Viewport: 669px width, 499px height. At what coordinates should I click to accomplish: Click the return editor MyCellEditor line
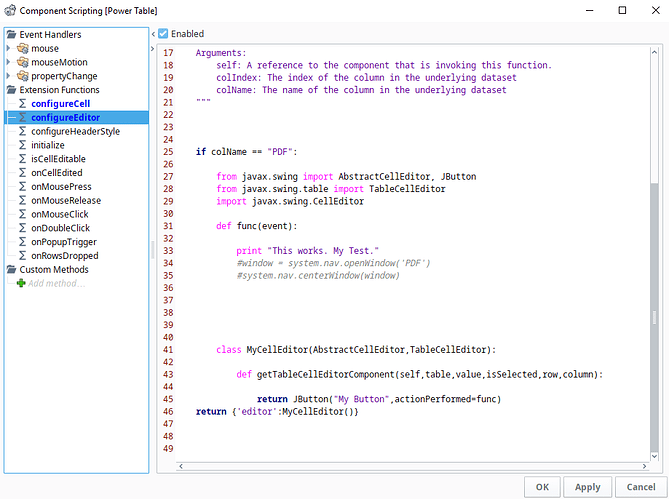[277, 412]
